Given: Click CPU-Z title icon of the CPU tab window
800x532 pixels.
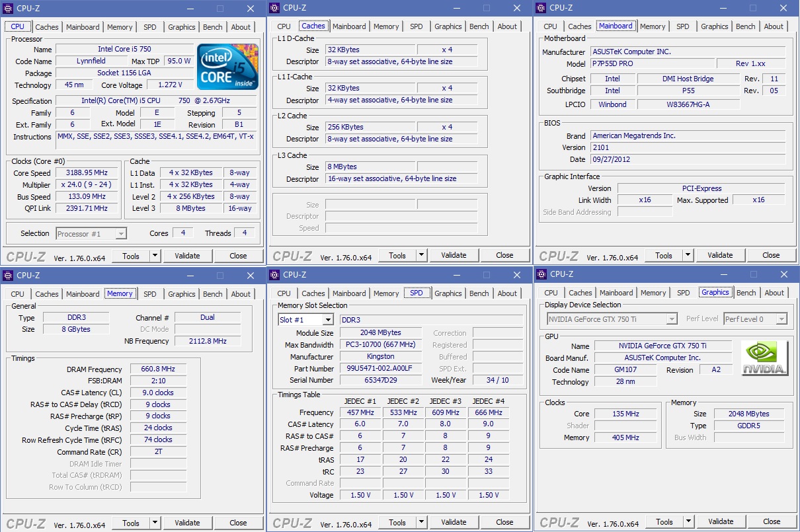Looking at the screenshot, I should click(9, 9).
